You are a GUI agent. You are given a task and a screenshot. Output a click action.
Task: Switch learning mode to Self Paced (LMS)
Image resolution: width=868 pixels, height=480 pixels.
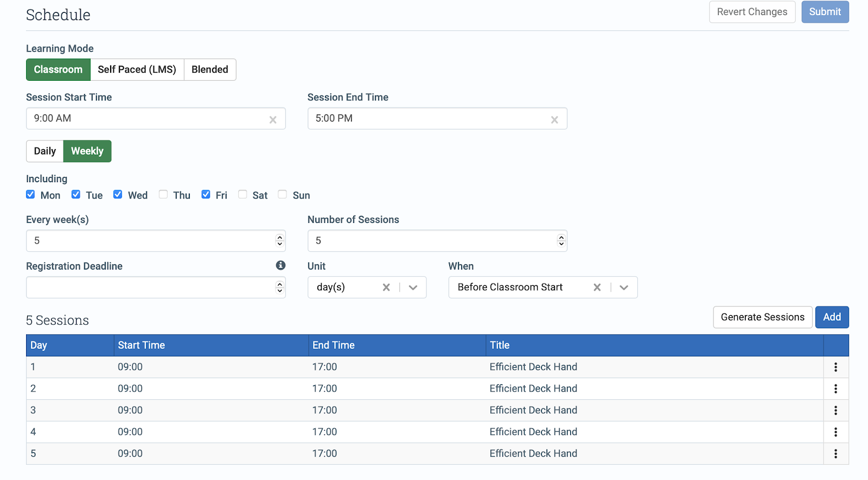(137, 69)
